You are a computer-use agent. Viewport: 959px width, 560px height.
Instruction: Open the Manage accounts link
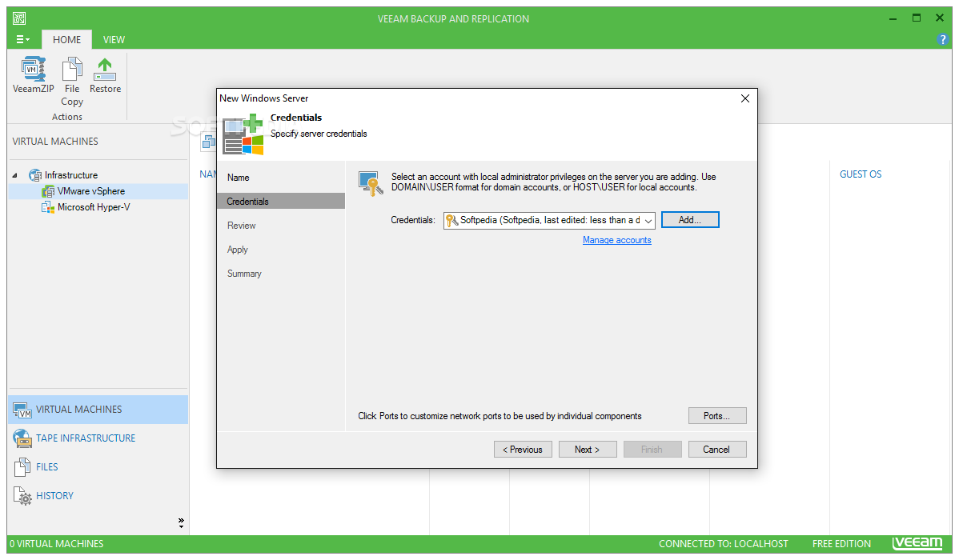[616, 240]
